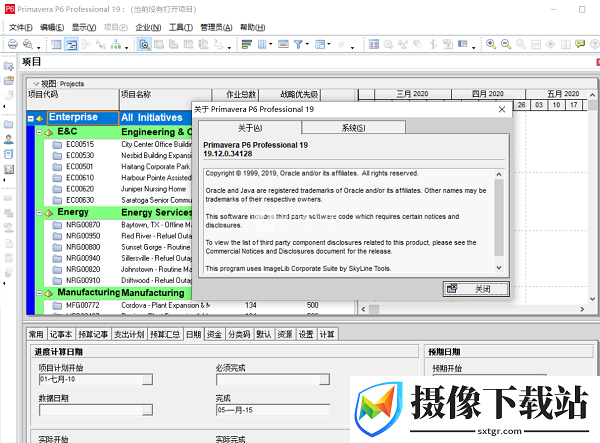Open the 文件(F) menu

click(x=21, y=28)
